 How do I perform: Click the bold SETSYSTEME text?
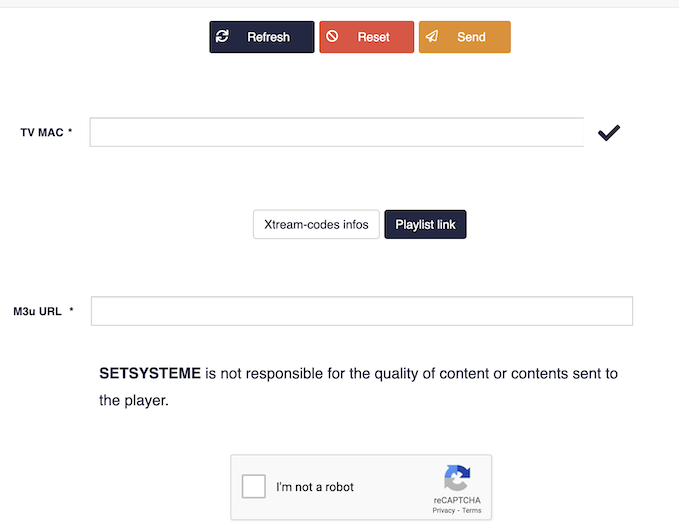150,374
